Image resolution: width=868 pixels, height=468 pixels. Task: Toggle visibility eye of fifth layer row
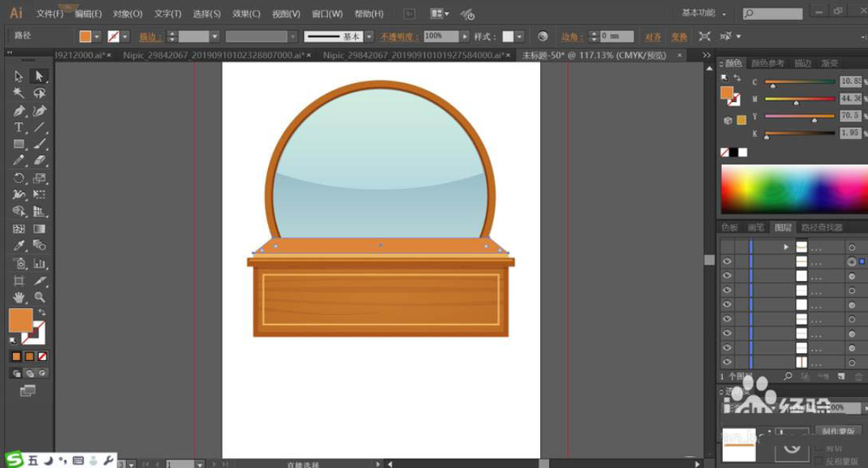pyautogui.click(x=727, y=304)
